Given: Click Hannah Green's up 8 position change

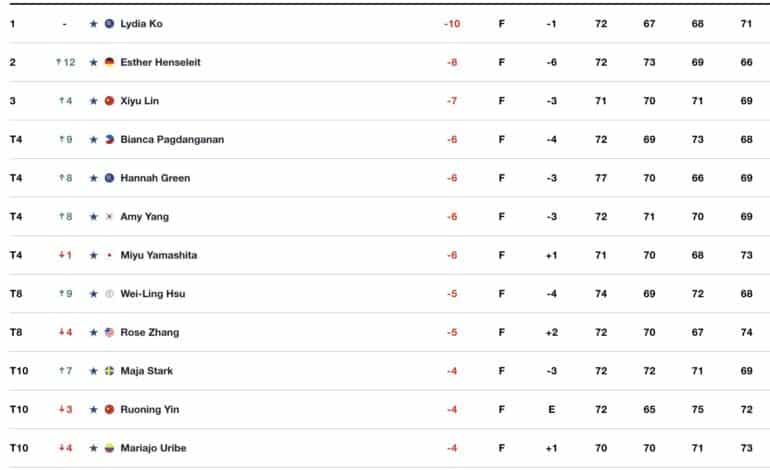Looking at the screenshot, I should [65, 178].
